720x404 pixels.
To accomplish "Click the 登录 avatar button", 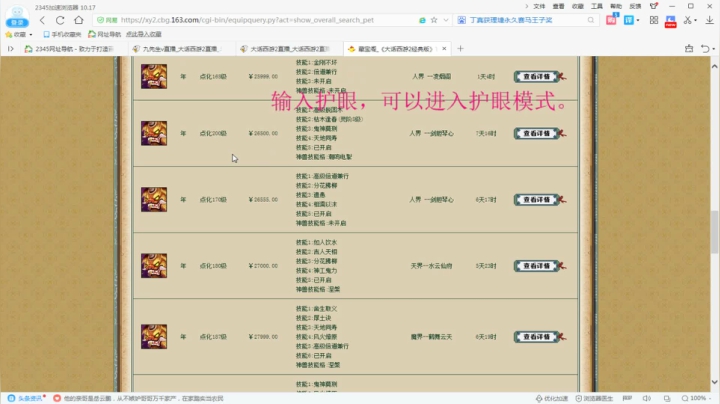I will click(x=17, y=17).
